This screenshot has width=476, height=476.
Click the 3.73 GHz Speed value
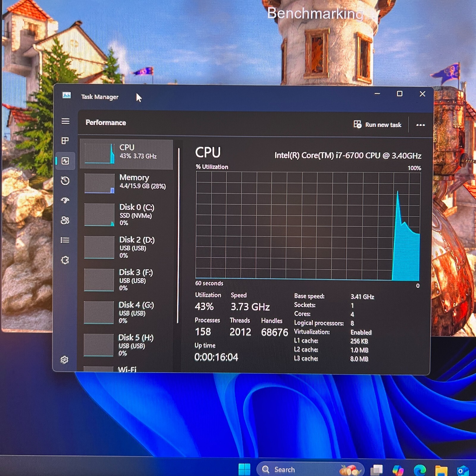coord(250,307)
